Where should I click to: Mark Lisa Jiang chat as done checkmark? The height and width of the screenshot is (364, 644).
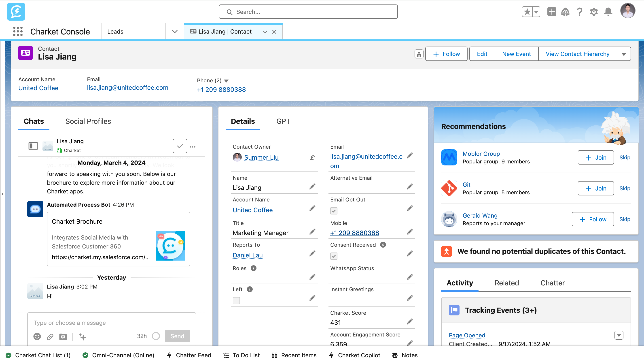point(180,146)
